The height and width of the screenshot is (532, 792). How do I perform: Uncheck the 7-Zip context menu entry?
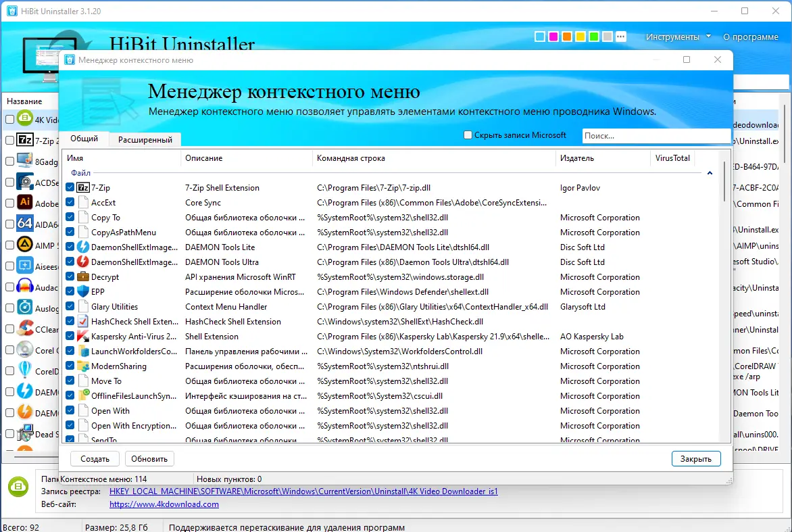click(70, 187)
